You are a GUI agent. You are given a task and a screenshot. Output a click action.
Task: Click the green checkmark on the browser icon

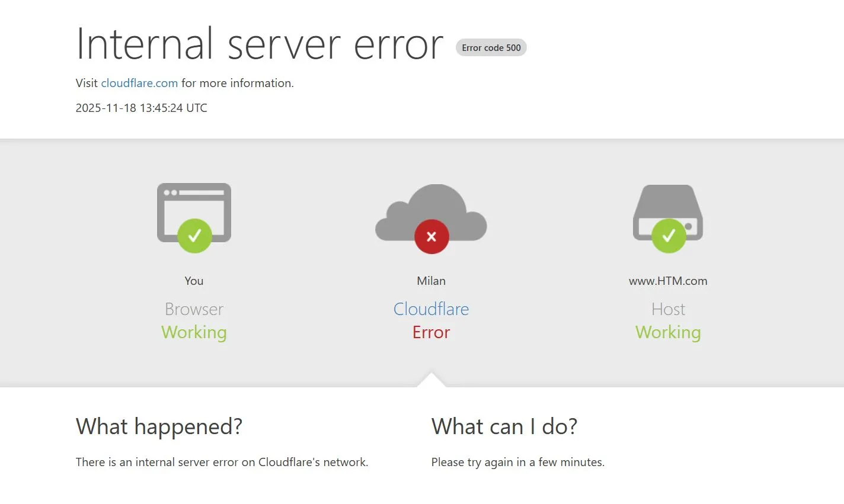pos(194,236)
